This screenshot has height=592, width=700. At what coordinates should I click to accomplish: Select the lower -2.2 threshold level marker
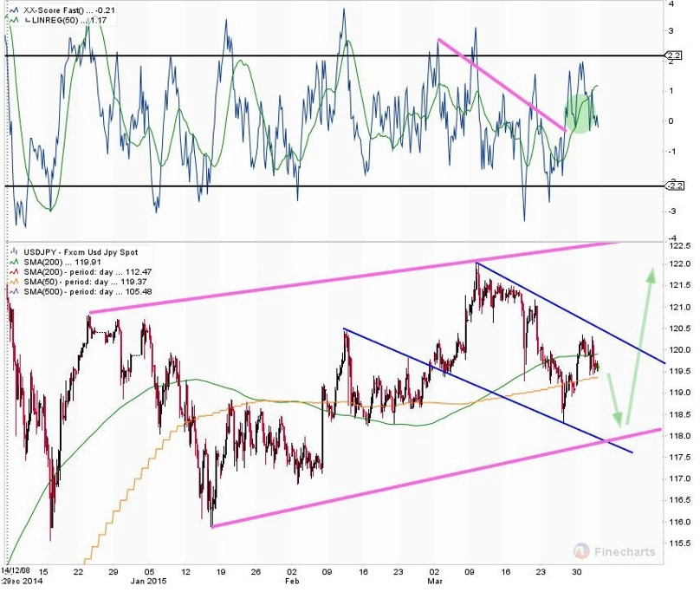point(674,185)
